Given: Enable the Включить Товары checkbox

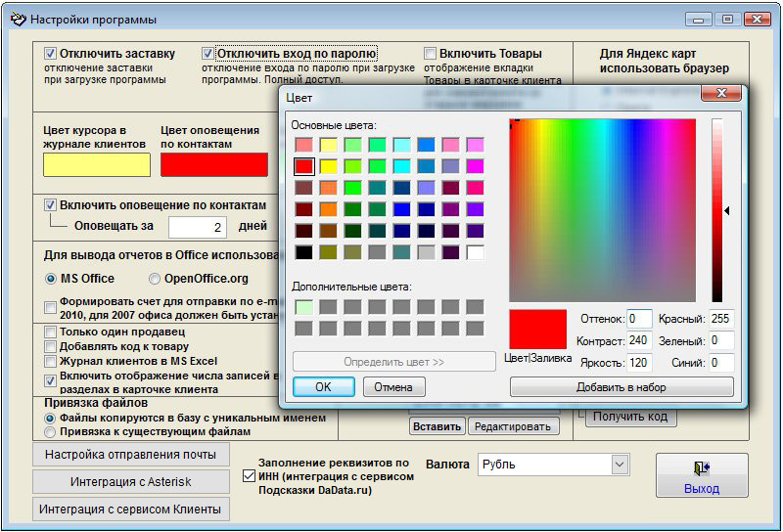Looking at the screenshot, I should click(431, 54).
